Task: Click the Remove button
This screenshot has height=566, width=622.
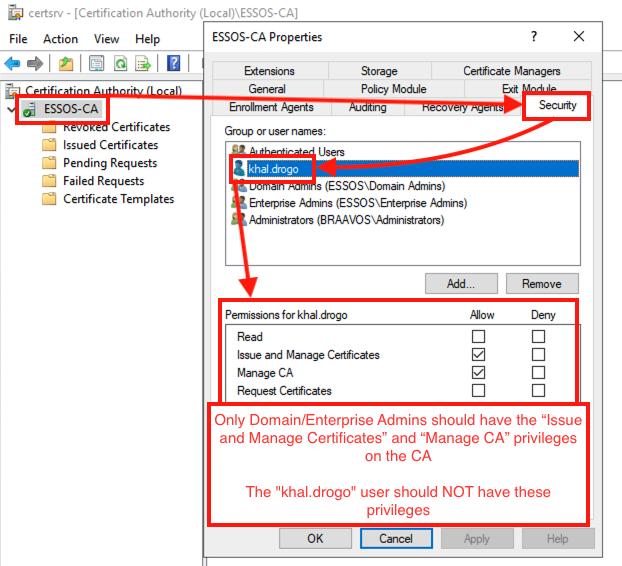Action: coord(541,284)
